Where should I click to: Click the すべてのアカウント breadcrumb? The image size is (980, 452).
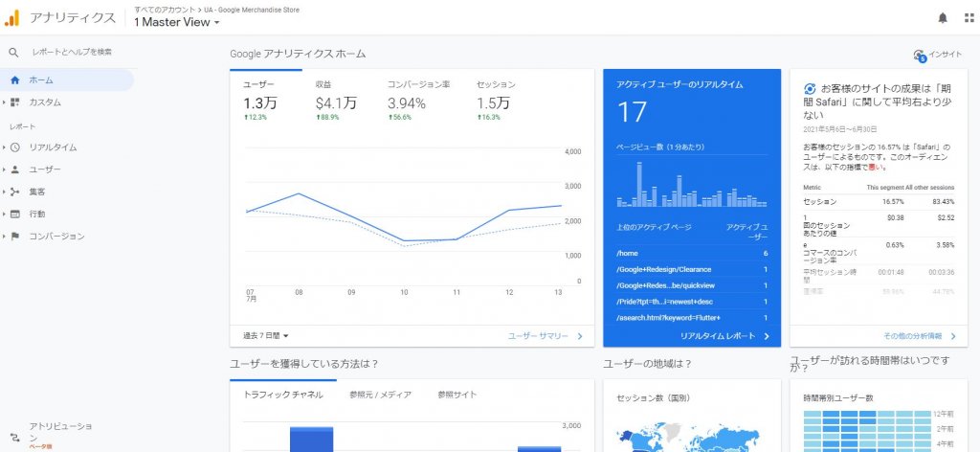[x=164, y=10]
